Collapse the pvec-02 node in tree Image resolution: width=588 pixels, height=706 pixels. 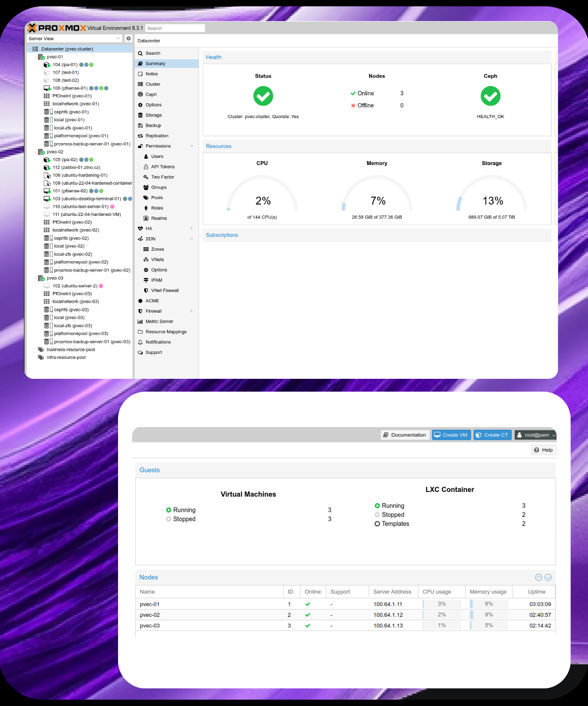tap(36, 152)
